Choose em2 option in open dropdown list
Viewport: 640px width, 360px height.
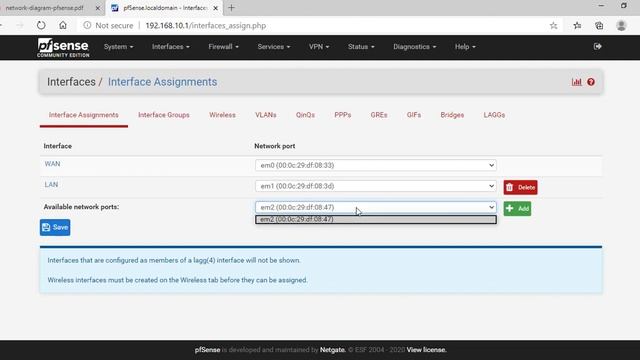click(x=376, y=220)
